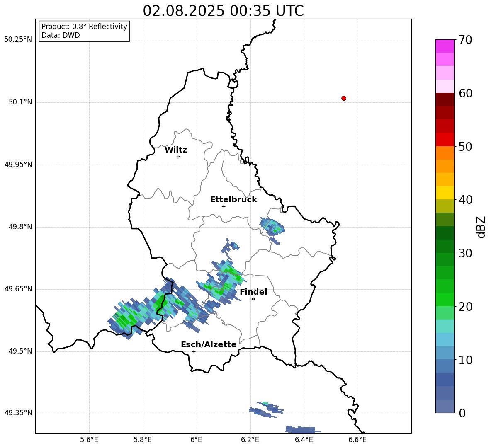Select the Findel city label
The width and height of the screenshot is (491, 448).
coord(253,292)
